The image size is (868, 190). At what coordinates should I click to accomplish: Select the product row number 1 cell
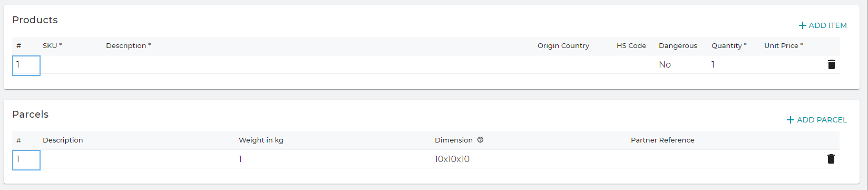26,66
